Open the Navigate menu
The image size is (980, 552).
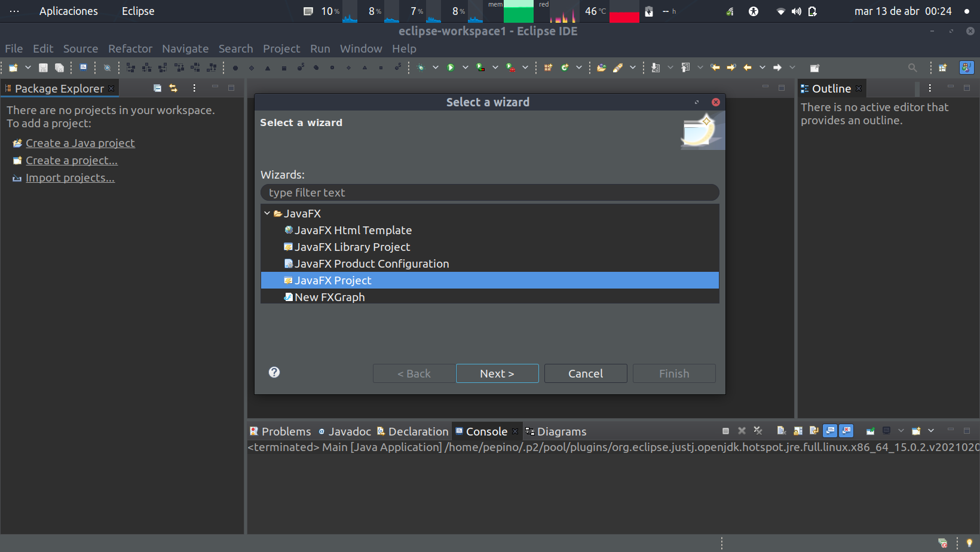(185, 49)
